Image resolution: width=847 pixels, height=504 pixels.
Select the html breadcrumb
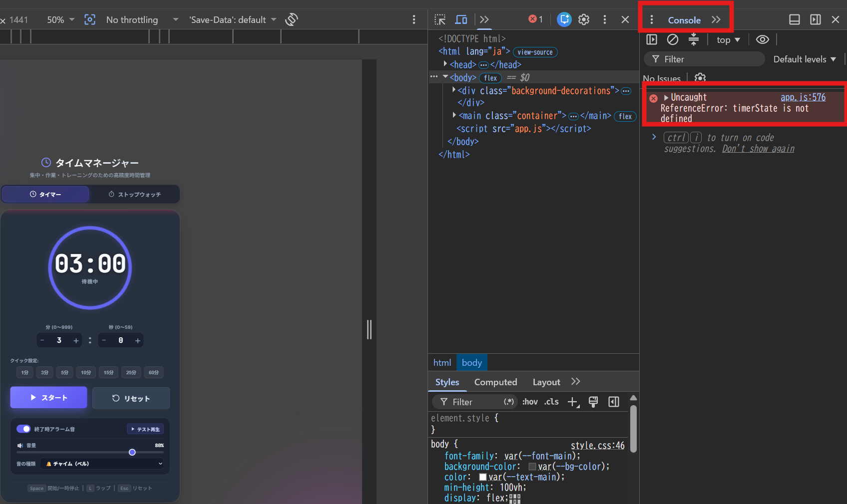(x=442, y=363)
